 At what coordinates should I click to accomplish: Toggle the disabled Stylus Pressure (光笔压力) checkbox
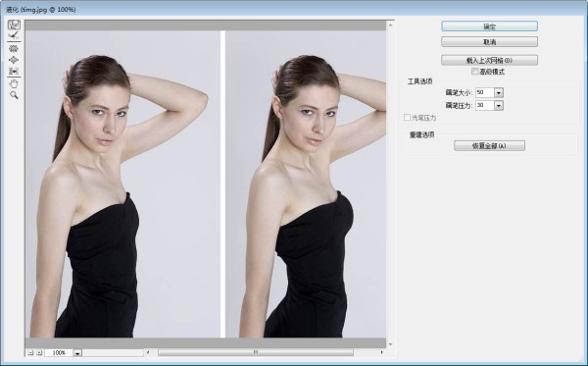(407, 118)
